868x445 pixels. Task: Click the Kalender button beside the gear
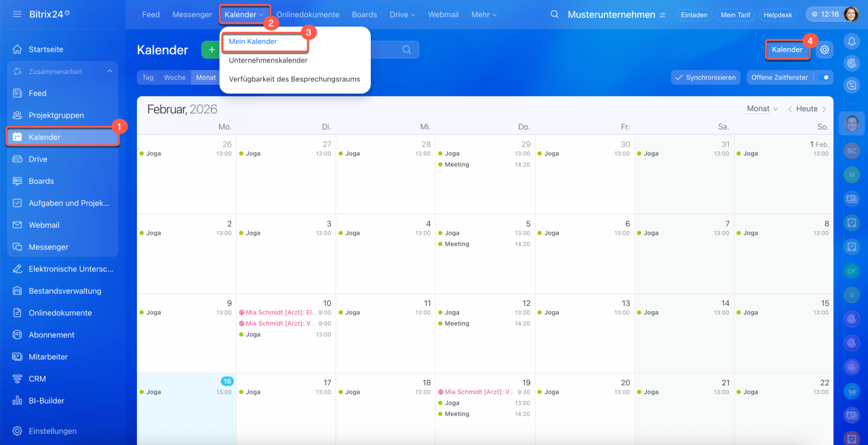tap(787, 50)
